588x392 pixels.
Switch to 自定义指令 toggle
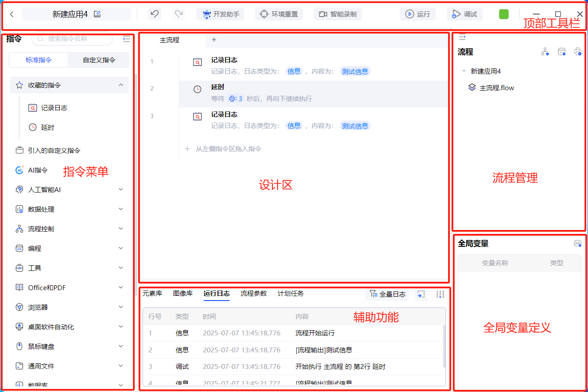[99, 60]
